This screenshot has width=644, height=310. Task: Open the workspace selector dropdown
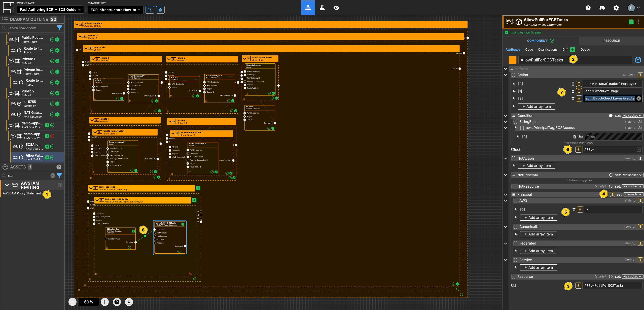[50, 10]
